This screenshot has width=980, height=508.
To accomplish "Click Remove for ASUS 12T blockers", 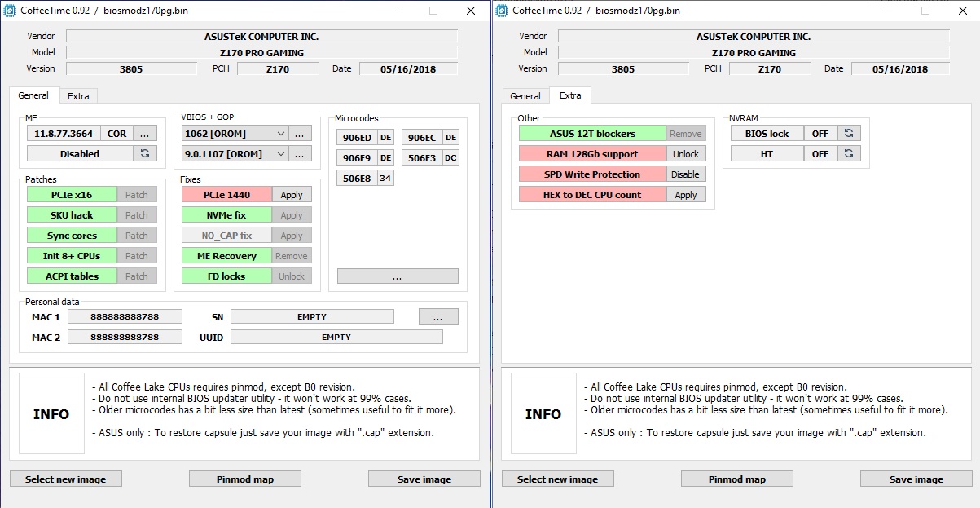I will [x=686, y=134].
